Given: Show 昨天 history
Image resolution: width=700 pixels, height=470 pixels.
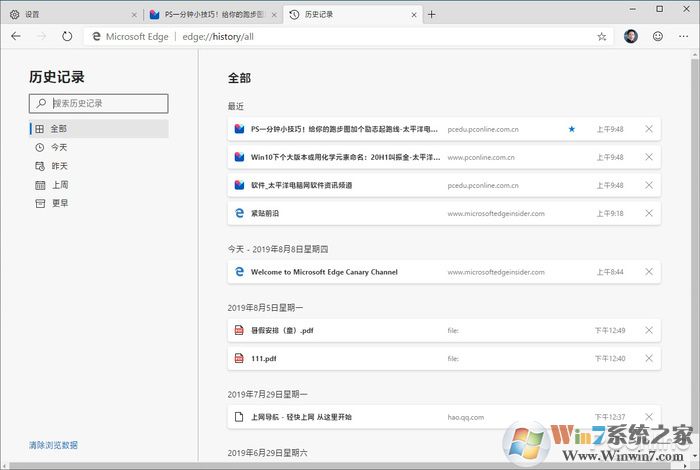Looking at the screenshot, I should point(99,166).
